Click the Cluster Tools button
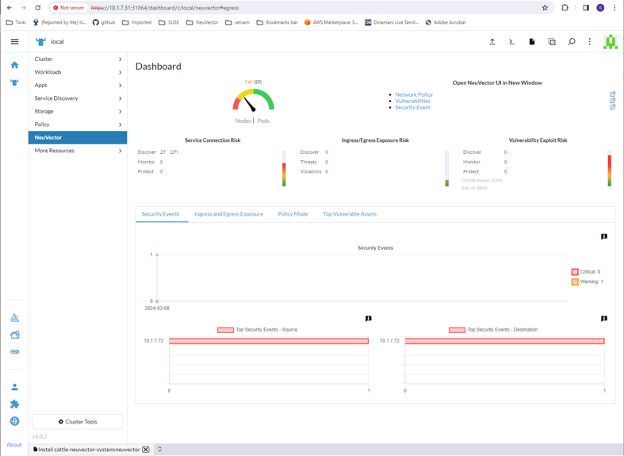The image size is (624, 456). click(x=77, y=422)
